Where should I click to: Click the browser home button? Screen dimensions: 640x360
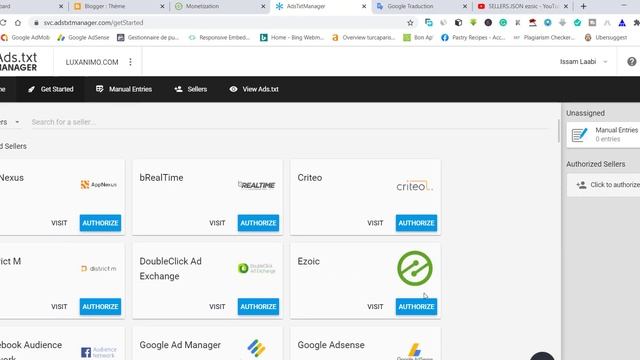click(x=18, y=23)
